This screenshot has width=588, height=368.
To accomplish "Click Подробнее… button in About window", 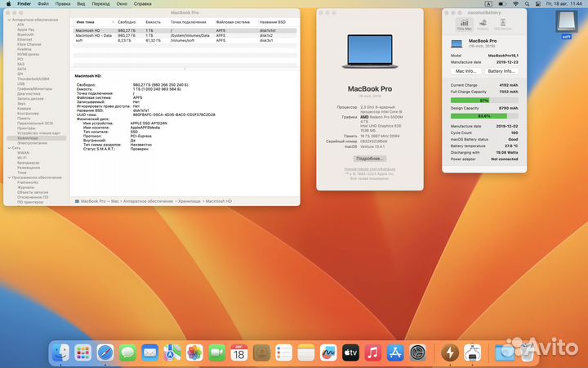I will 370,159.
